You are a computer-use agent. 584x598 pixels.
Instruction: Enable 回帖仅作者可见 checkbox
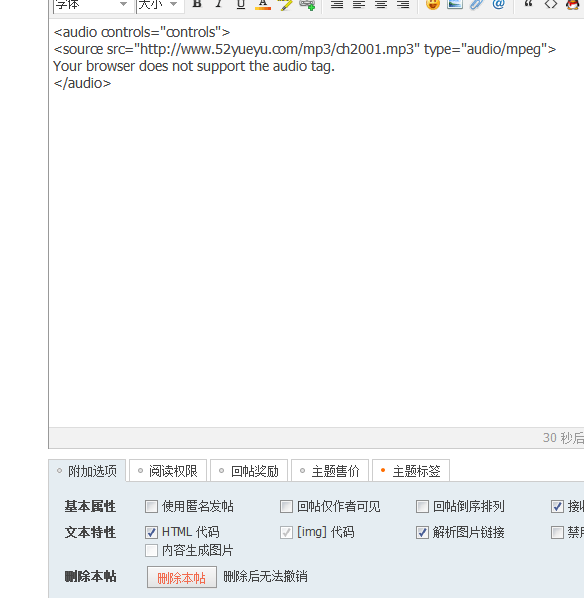pyautogui.click(x=286, y=507)
